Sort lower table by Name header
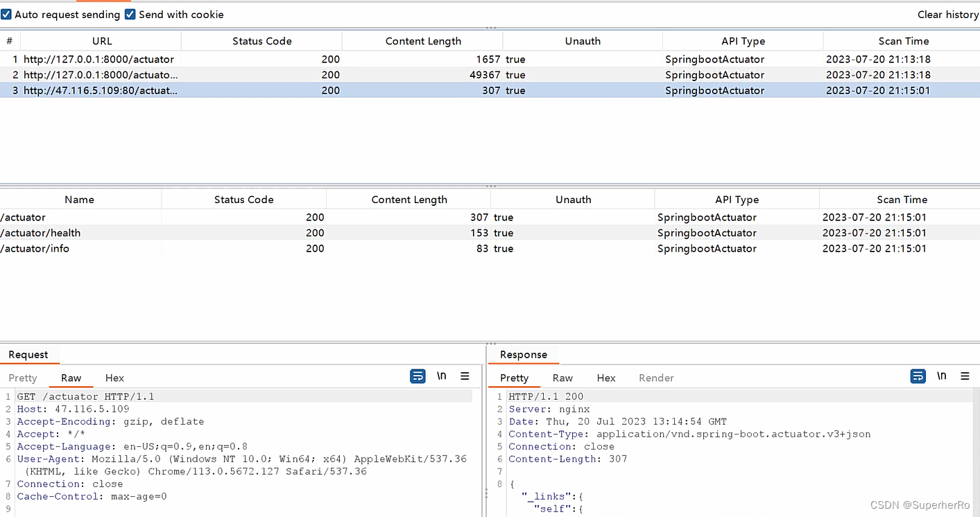The height and width of the screenshot is (517, 980). [x=80, y=200]
